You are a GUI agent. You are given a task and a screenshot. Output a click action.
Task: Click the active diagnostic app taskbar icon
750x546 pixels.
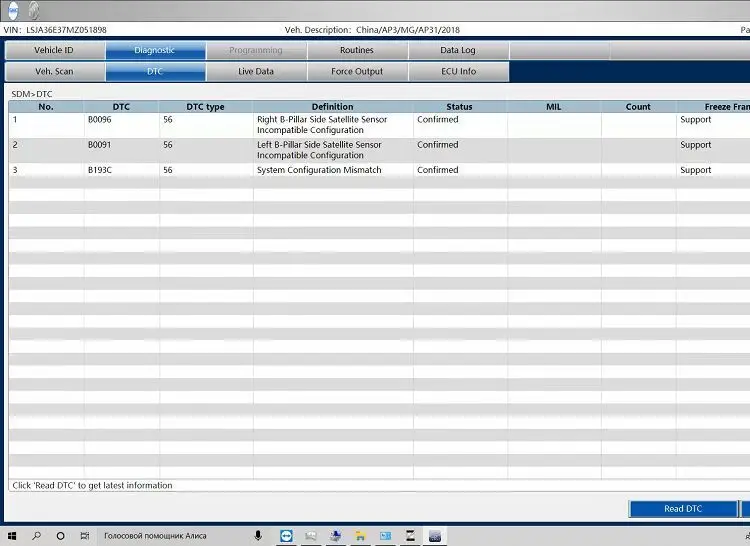[x=435, y=536]
